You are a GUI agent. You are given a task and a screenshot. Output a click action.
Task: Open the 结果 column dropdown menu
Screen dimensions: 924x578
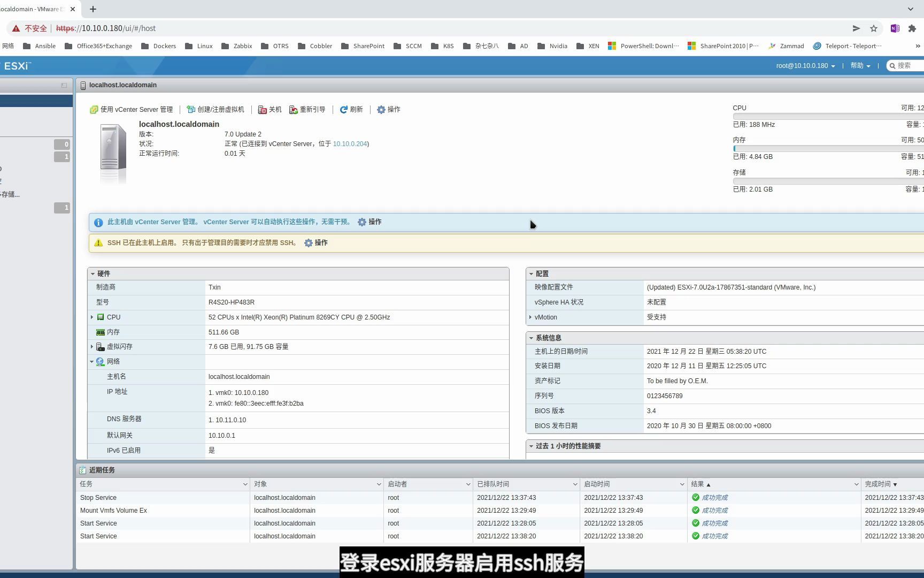point(856,484)
